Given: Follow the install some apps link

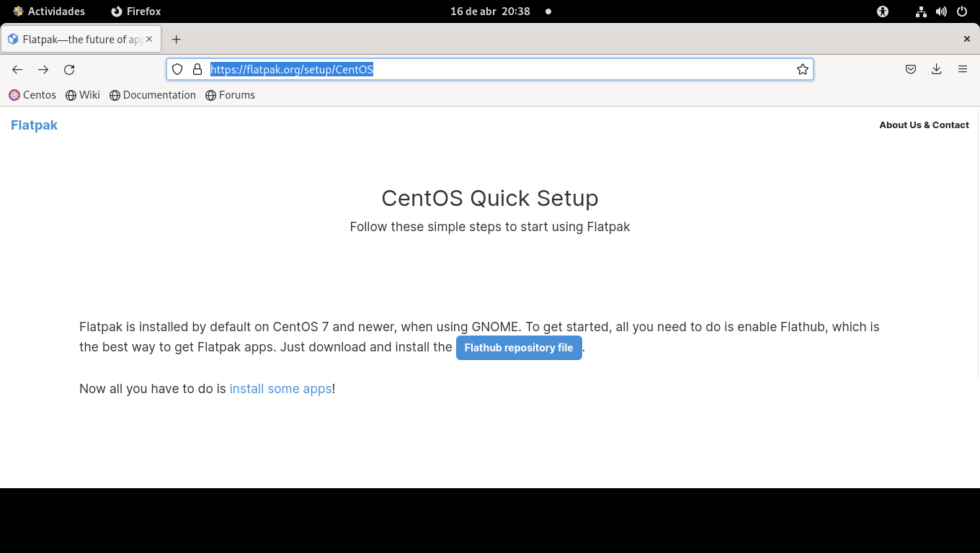Looking at the screenshot, I should click(x=280, y=389).
